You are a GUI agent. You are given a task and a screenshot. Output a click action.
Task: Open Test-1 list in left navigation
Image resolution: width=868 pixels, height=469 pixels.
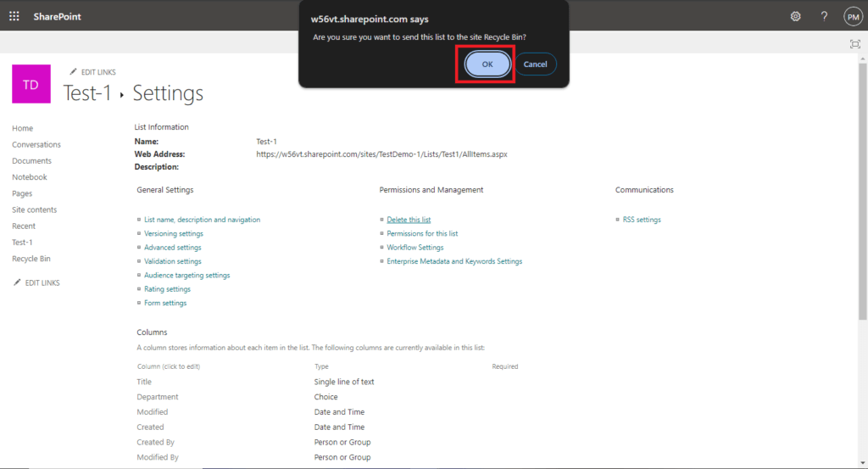[x=22, y=243]
